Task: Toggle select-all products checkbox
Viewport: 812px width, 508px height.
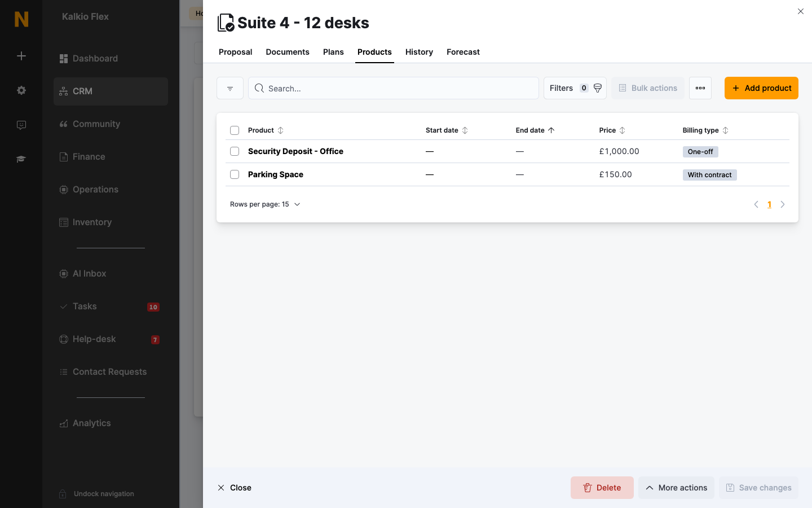Action: (x=235, y=130)
